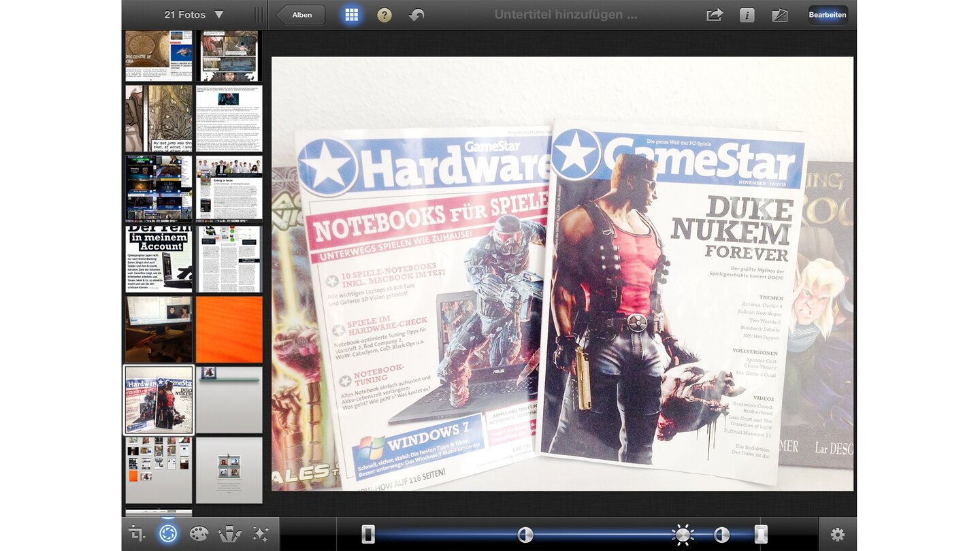Toggle the thumbnail grid view

351,15
